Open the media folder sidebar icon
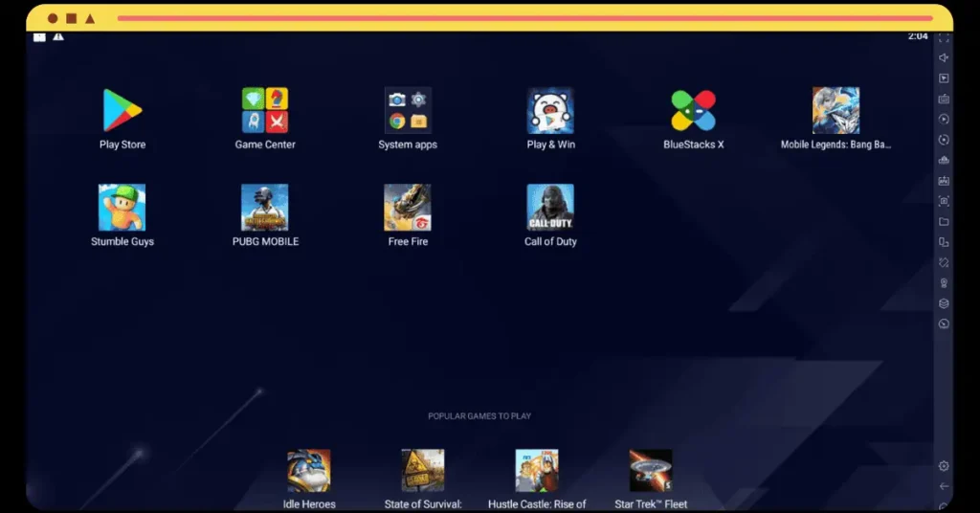980x513 pixels. click(x=944, y=221)
